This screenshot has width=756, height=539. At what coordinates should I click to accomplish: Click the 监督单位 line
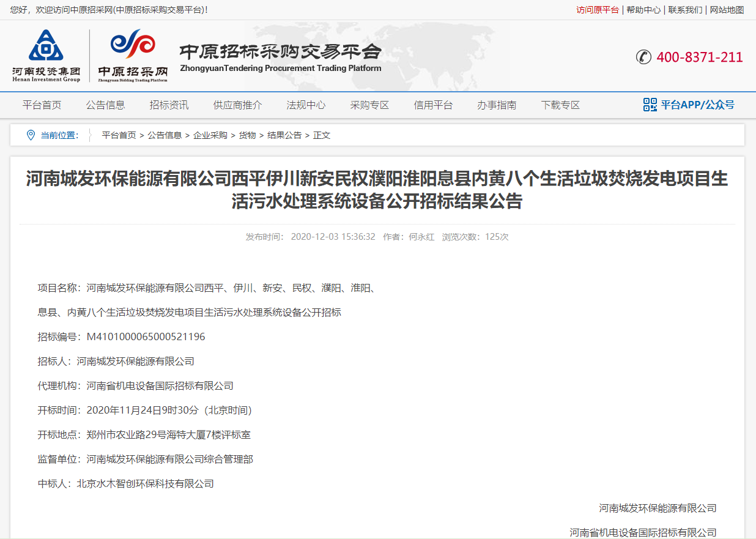146,459
